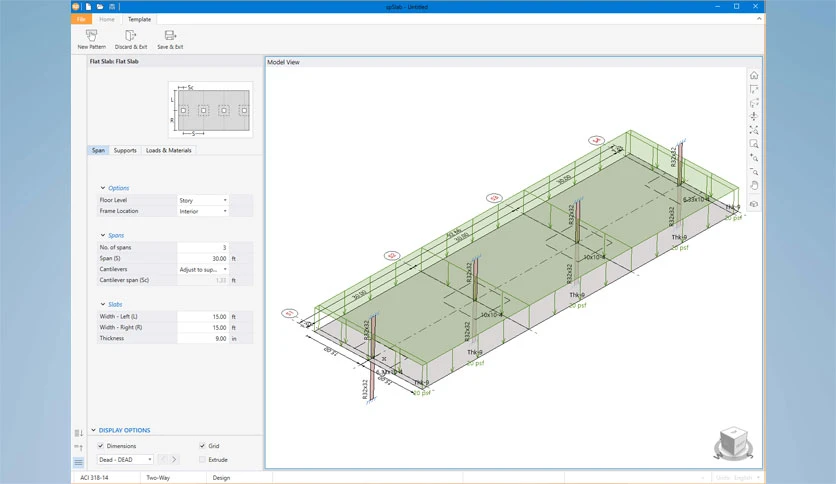Open the Units English dropdown in status bar
Image resolution: width=836 pixels, height=484 pixels.
point(738,478)
